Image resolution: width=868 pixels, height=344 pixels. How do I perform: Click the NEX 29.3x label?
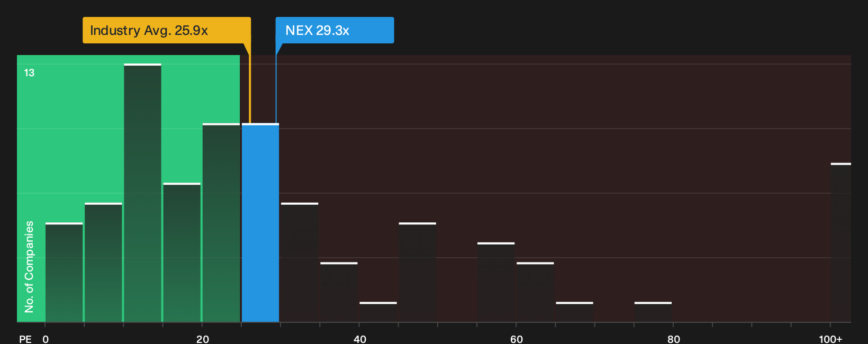(x=334, y=30)
